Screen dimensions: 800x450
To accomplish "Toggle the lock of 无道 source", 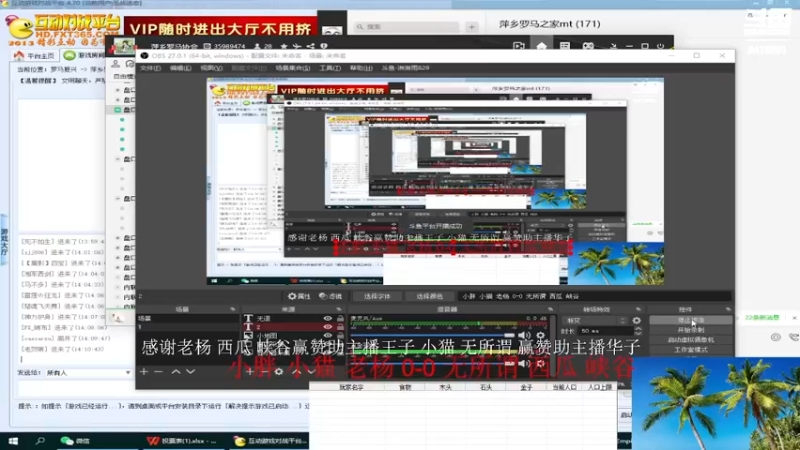I will coord(340,318).
